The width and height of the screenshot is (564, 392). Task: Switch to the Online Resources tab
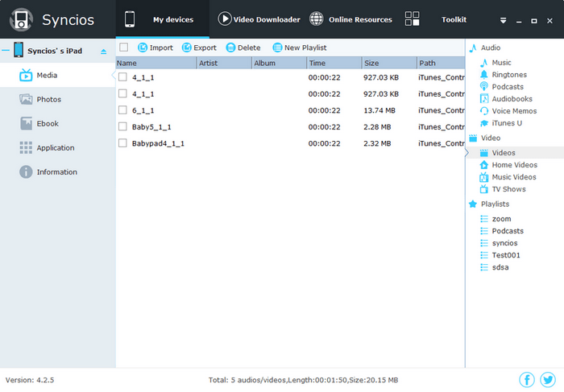coord(350,19)
